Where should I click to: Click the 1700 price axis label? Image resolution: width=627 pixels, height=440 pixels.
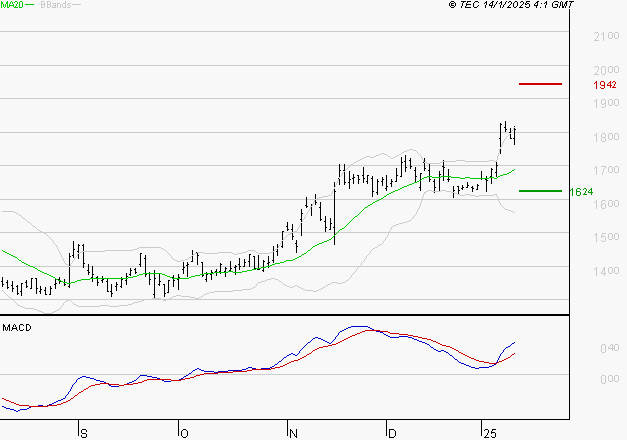[606, 170]
